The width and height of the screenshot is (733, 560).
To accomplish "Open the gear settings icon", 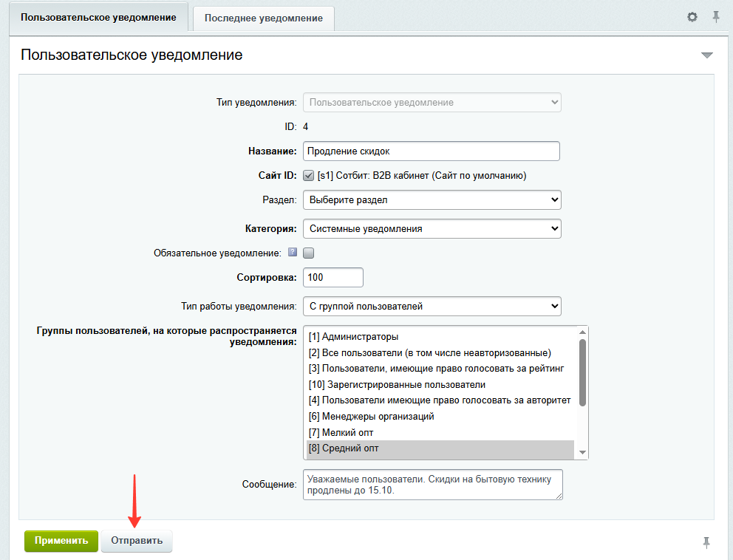I will pyautogui.click(x=692, y=17).
